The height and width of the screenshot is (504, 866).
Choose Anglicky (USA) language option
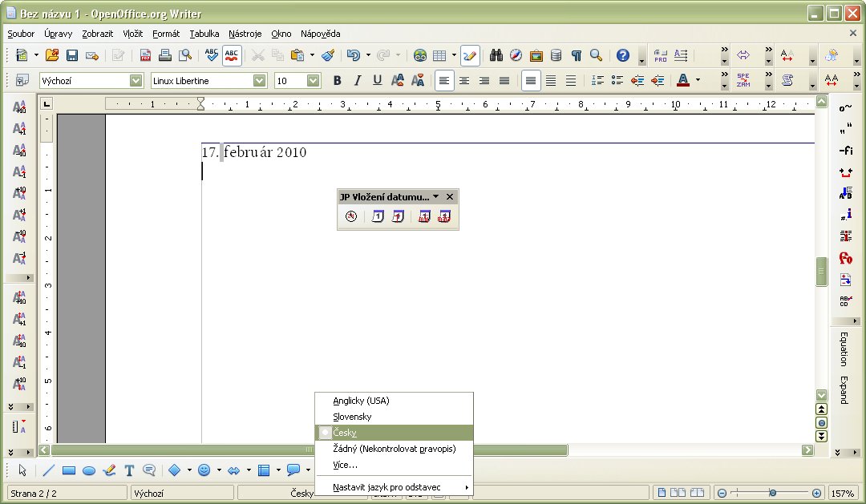tap(394, 401)
